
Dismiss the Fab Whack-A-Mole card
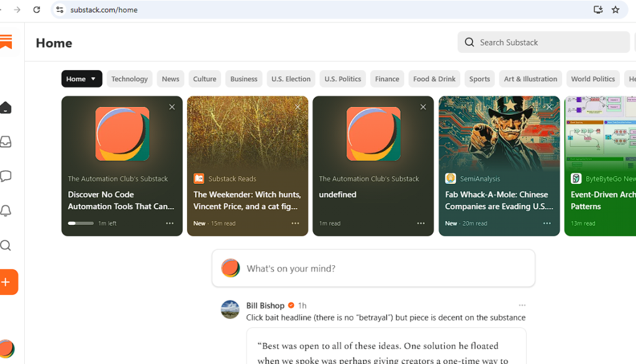click(x=549, y=107)
